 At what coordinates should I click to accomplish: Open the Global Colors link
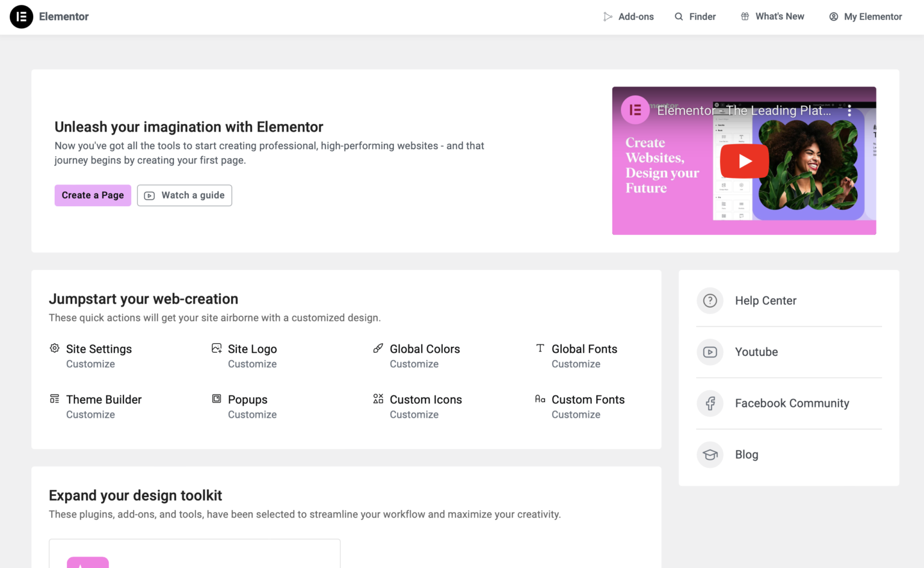425,349
